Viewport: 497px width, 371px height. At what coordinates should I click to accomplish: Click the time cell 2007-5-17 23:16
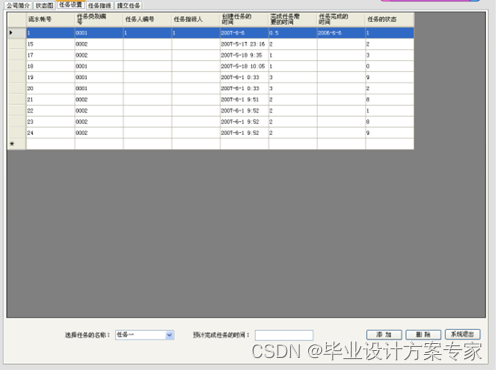[244, 44]
